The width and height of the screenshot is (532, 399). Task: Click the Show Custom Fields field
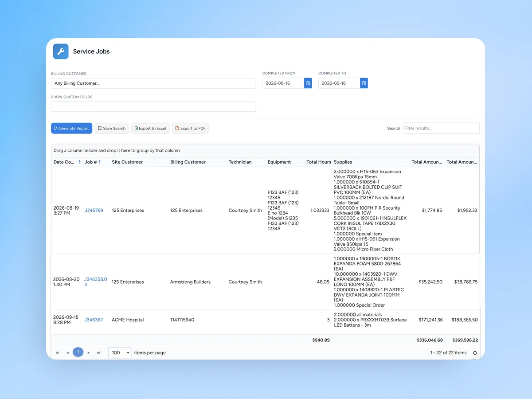click(x=153, y=106)
